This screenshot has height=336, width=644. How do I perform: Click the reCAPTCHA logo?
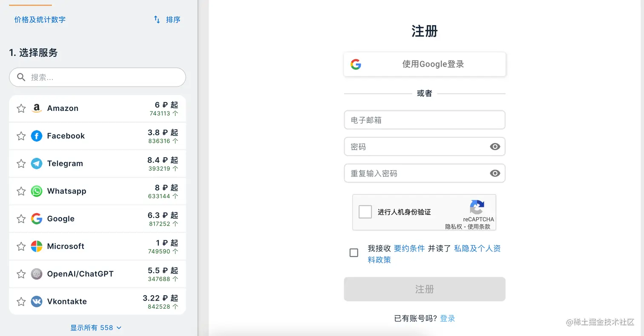477,207
